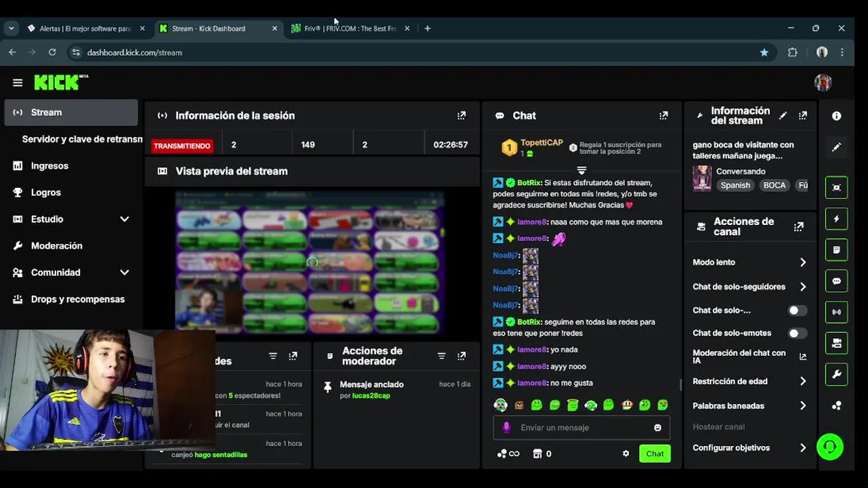This screenshot has width=868, height=488.
Task: Open Modo lento options
Action: click(x=749, y=262)
